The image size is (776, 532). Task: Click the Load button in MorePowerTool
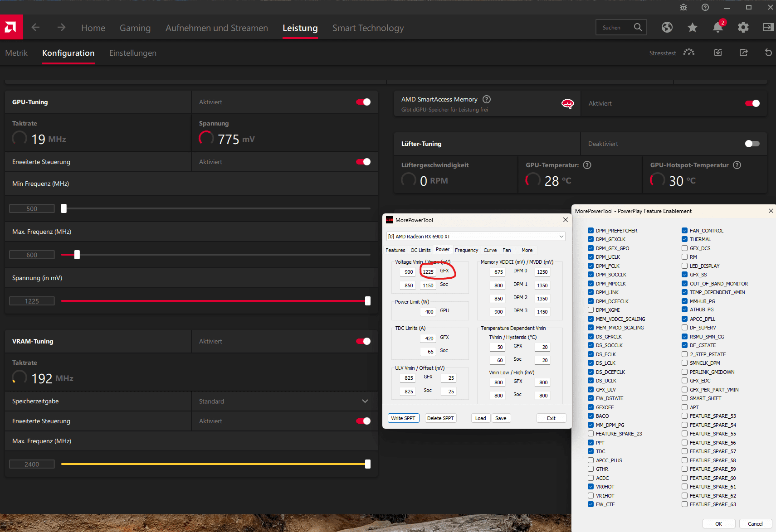[481, 418]
